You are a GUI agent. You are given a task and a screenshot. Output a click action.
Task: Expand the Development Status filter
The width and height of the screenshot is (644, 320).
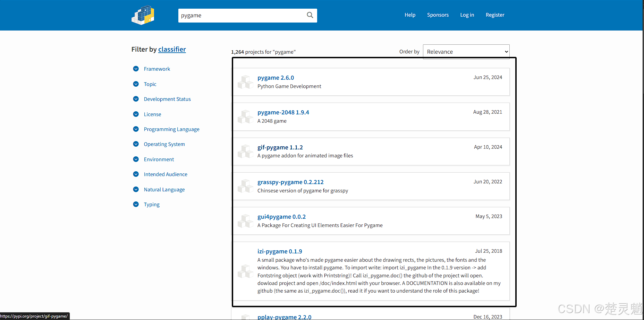(136, 99)
